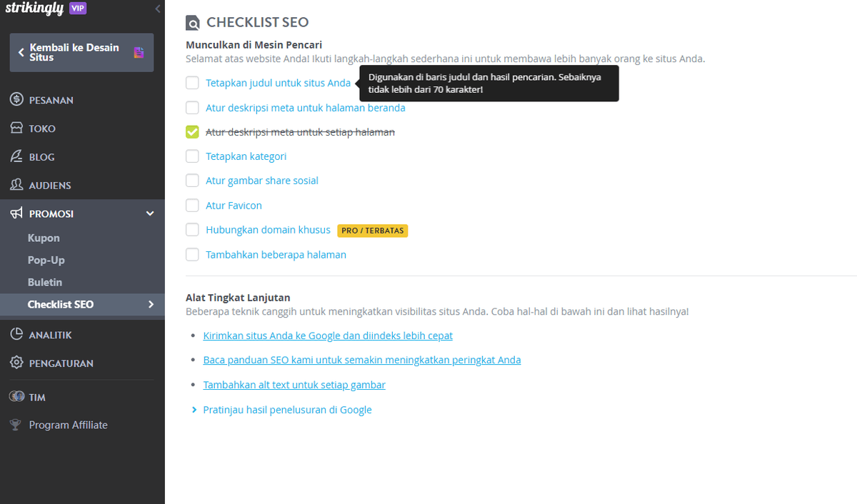The width and height of the screenshot is (857, 504).
Task: Select the TIM sidebar icon
Action: (x=16, y=396)
